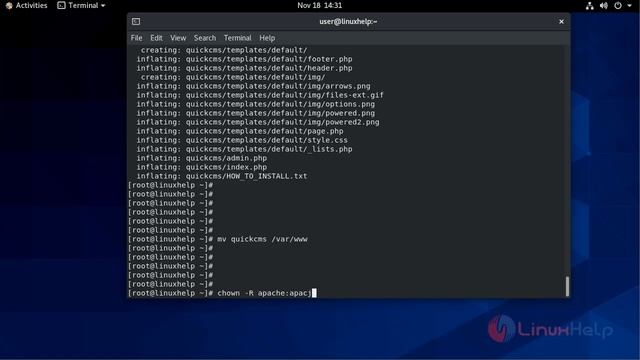
Task: Click the line ending 'arrows.png'
Action: (253, 87)
